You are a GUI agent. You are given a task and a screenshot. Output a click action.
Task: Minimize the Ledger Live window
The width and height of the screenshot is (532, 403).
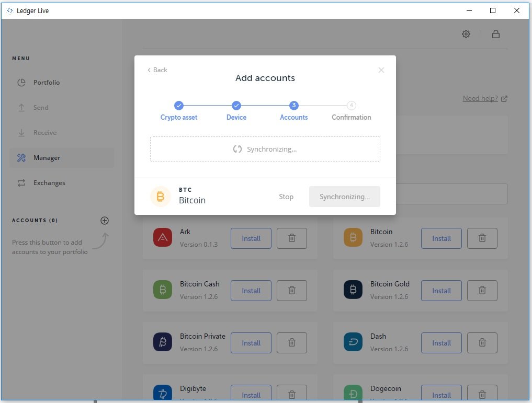coord(469,10)
